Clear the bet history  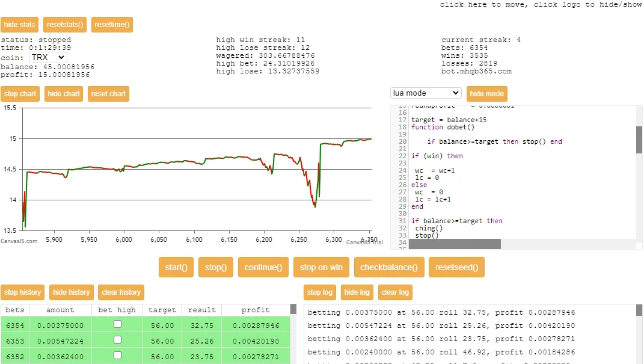coord(121,292)
